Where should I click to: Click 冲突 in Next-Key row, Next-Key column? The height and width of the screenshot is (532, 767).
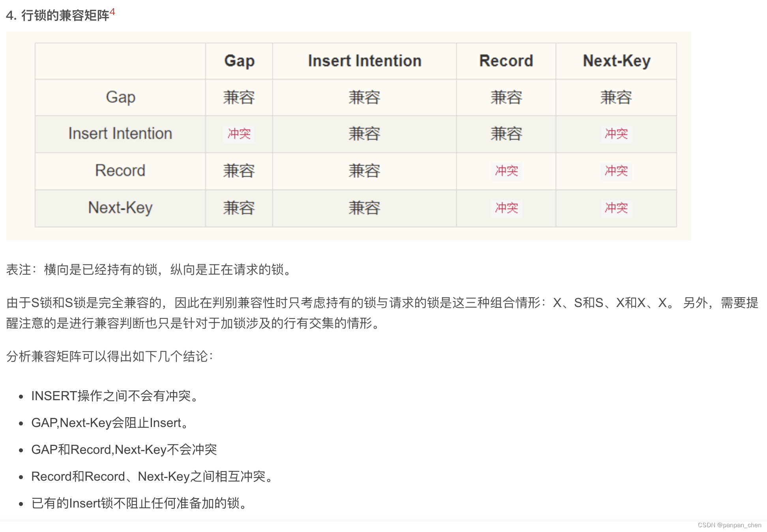(x=616, y=208)
